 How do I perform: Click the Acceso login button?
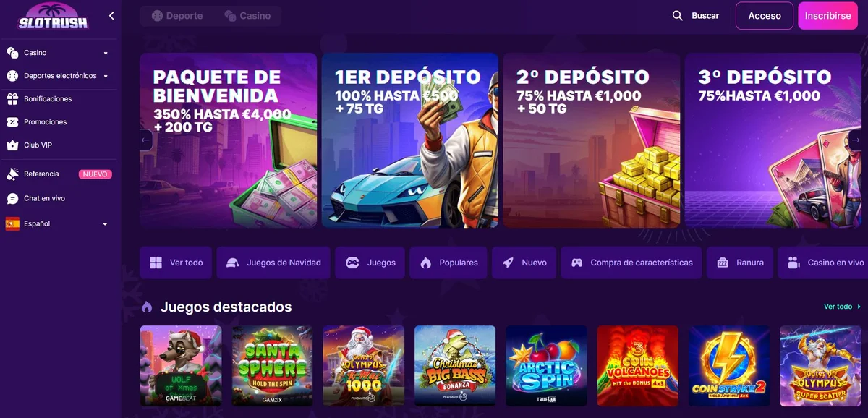765,16
